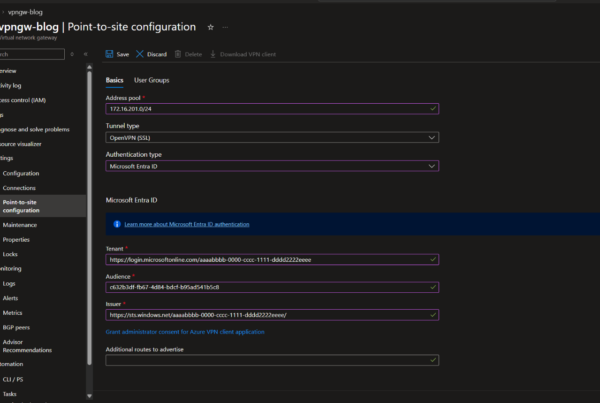600x403 pixels.
Task: Click the info icon in Entra ID banner
Action: 117,224
